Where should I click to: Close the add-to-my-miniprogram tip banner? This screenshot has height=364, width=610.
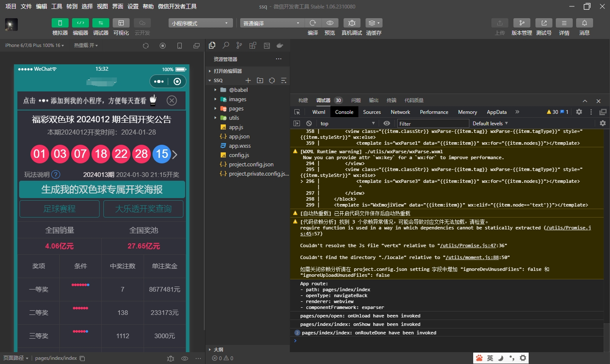pos(172,100)
